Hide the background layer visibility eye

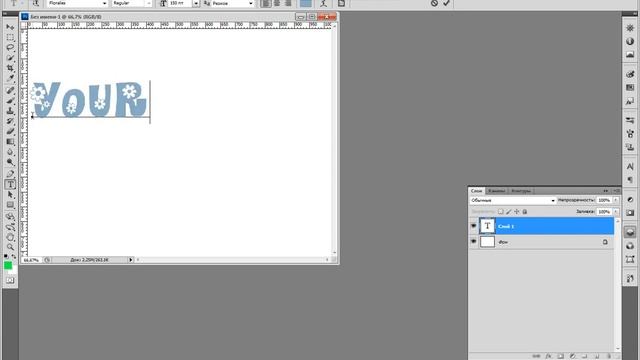pyautogui.click(x=473, y=242)
